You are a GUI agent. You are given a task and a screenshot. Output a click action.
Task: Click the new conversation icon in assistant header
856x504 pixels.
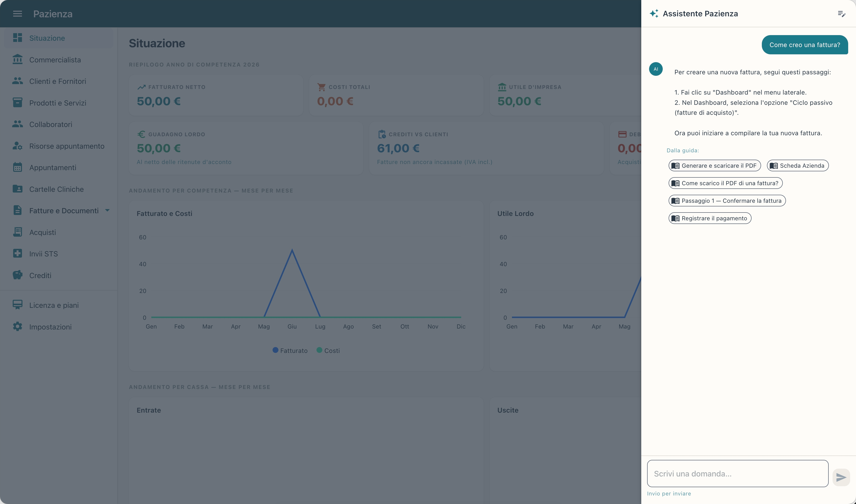click(841, 14)
